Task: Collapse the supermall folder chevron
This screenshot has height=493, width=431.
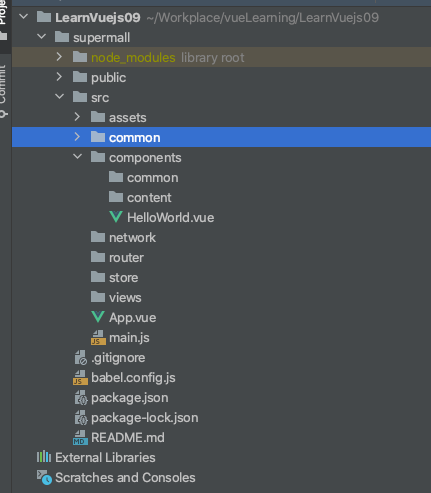Action: (42, 36)
